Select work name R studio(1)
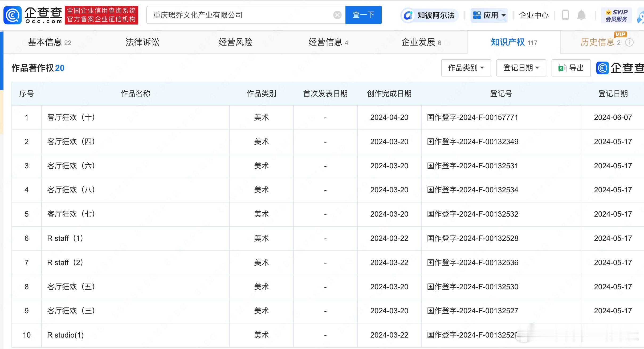The height and width of the screenshot is (349, 644). pyautogui.click(x=65, y=335)
